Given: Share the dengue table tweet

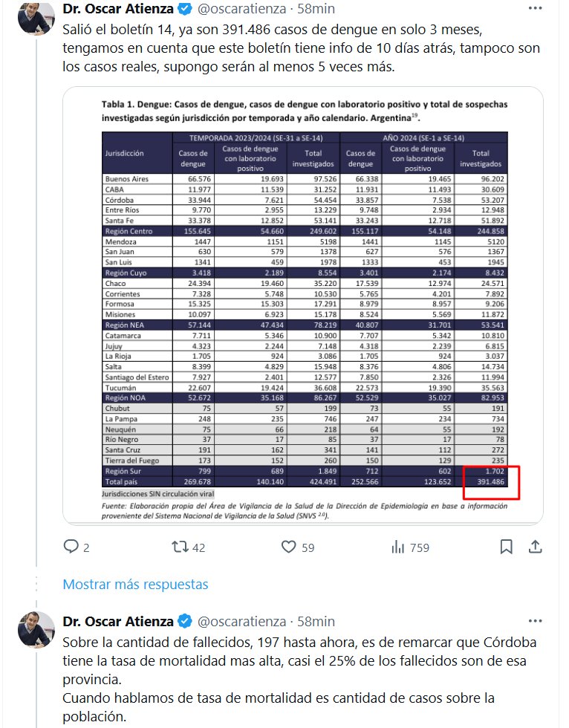Looking at the screenshot, I should [534, 547].
